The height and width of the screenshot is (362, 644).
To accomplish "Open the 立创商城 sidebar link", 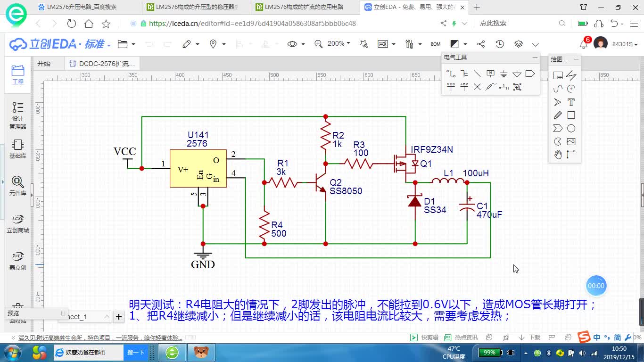I will tap(18, 223).
